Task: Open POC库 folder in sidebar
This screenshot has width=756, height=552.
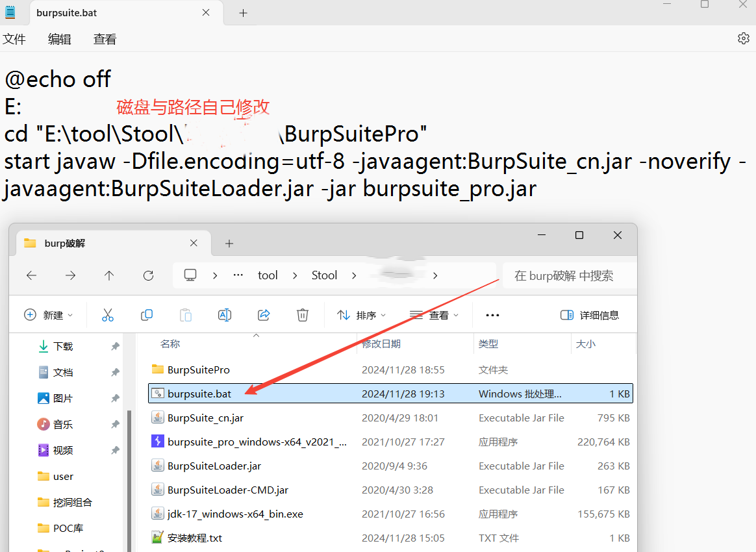Action: click(68, 529)
